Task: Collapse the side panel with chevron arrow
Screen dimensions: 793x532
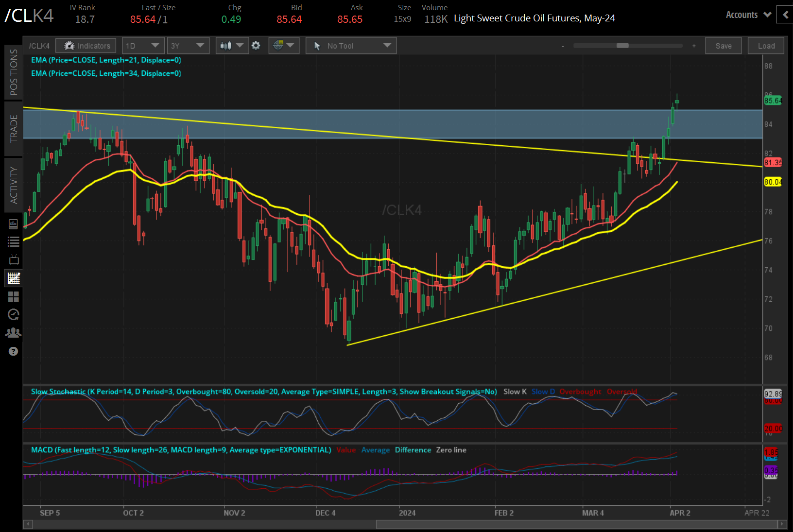Action: click(786, 15)
